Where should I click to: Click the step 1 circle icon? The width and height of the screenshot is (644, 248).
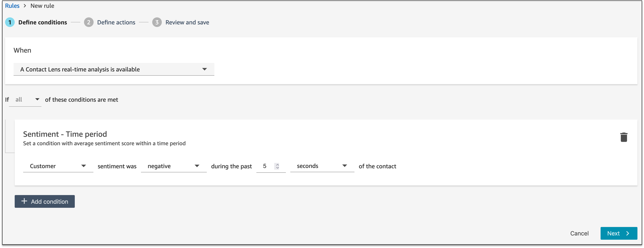coord(10,22)
